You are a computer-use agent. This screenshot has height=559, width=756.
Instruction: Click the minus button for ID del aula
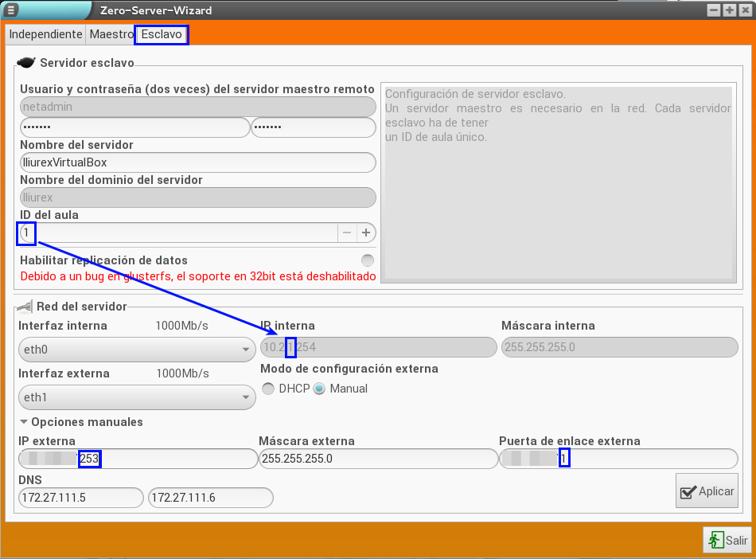tap(347, 233)
